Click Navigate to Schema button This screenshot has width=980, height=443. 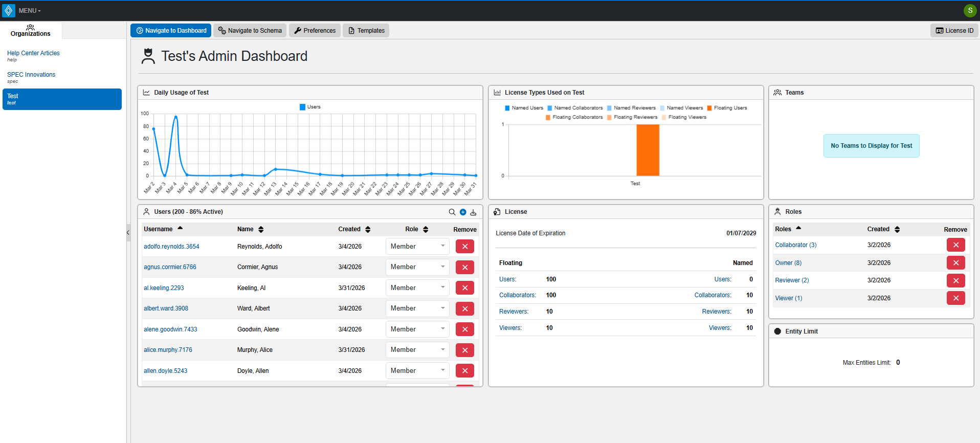tap(250, 31)
